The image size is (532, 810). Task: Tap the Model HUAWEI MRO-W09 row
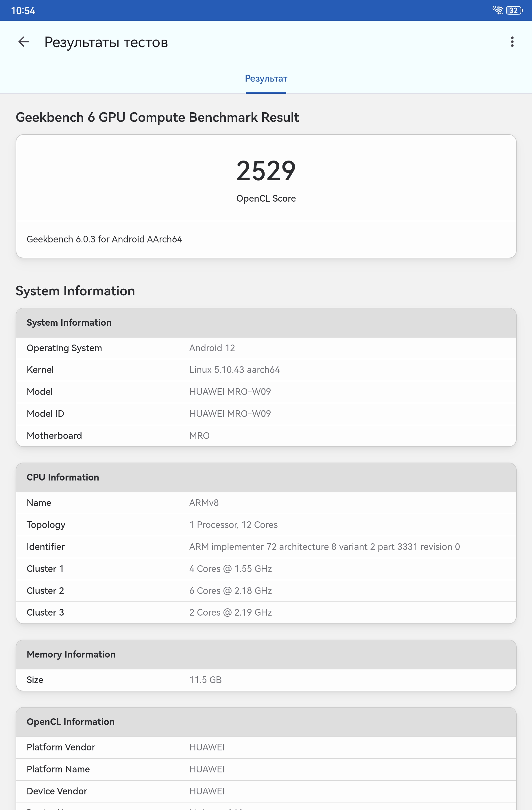point(266,392)
